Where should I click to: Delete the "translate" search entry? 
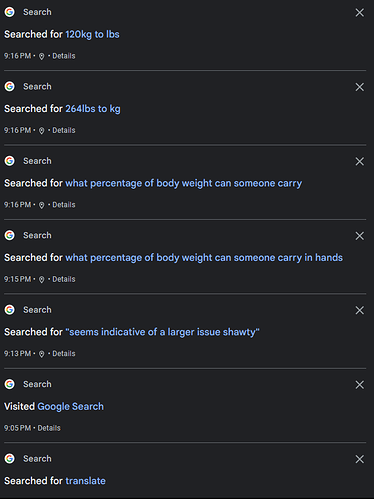[x=359, y=459]
